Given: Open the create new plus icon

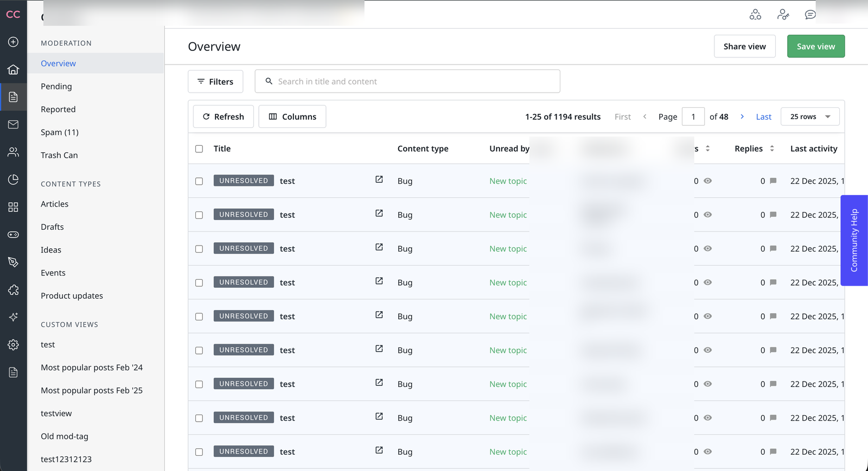Looking at the screenshot, I should [x=13, y=42].
